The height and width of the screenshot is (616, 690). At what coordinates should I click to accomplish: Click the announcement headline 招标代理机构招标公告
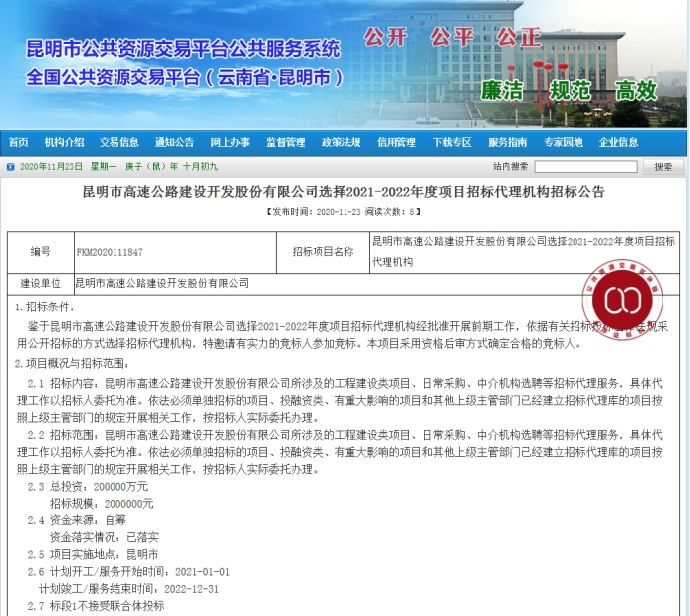click(x=343, y=191)
